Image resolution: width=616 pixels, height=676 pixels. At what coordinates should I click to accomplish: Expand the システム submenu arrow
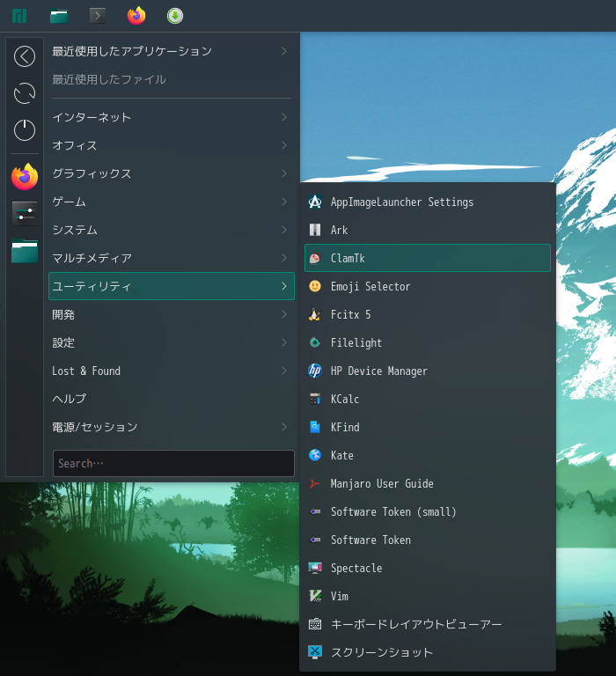pyautogui.click(x=284, y=230)
